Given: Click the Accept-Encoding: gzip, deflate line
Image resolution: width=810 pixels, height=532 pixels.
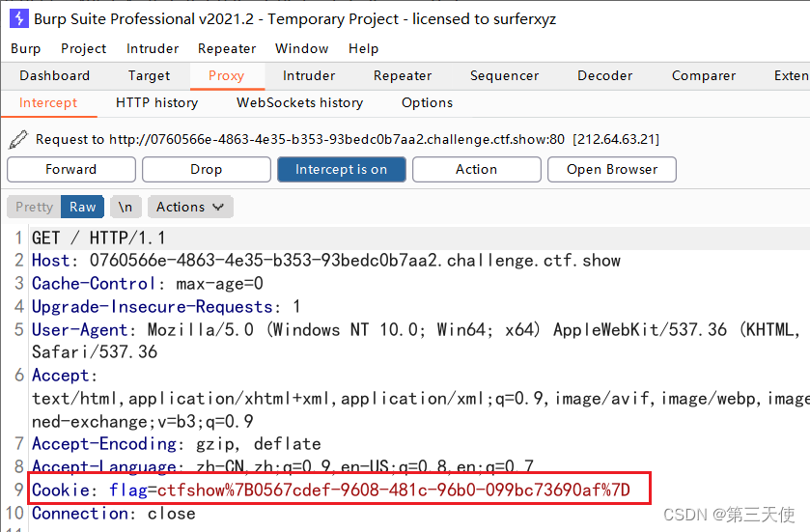Looking at the screenshot, I should click(176, 444).
